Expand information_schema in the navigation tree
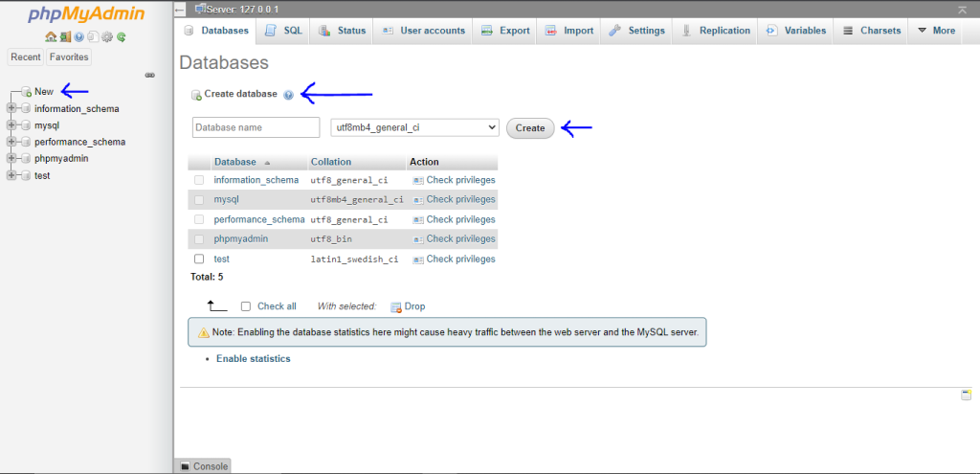The image size is (980, 474). (11, 109)
